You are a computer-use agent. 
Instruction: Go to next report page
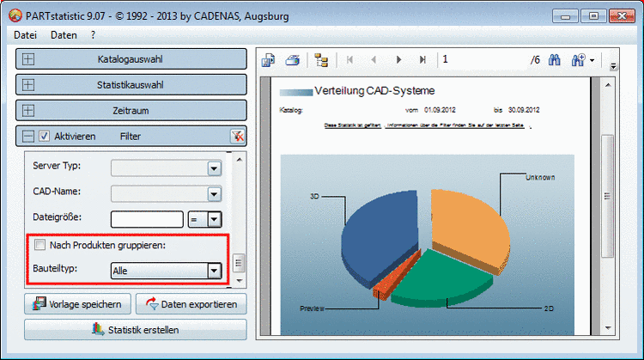click(x=398, y=59)
